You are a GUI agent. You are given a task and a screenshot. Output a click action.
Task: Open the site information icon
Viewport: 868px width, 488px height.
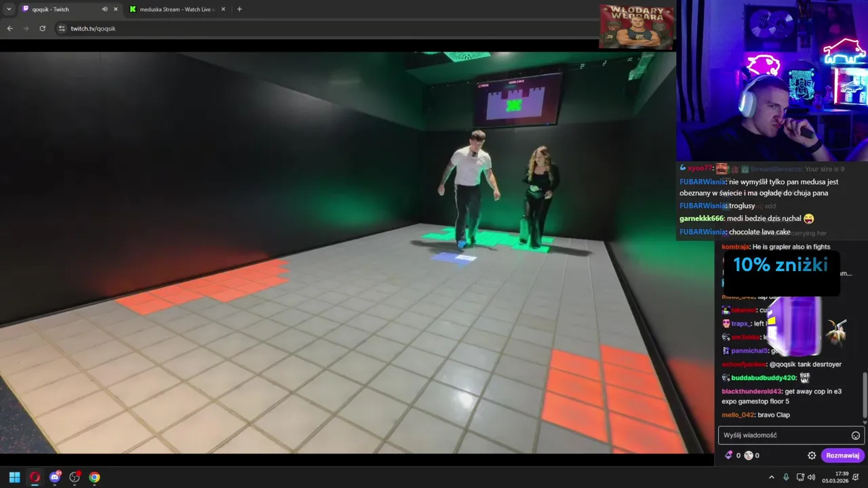tap(61, 28)
